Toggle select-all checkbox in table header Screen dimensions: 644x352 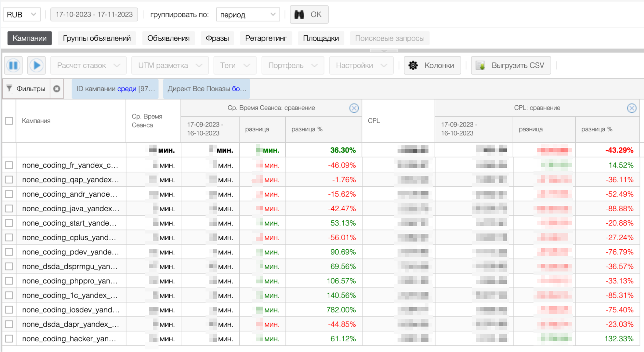(x=9, y=121)
